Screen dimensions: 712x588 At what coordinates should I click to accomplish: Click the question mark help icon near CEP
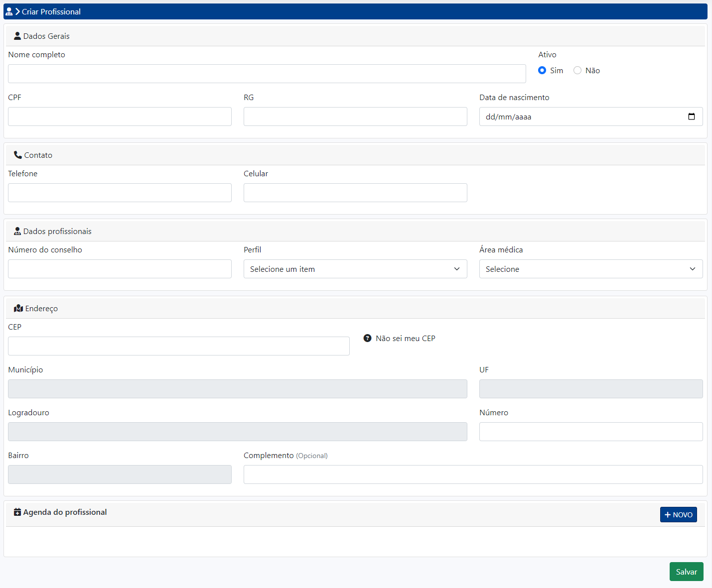click(367, 338)
